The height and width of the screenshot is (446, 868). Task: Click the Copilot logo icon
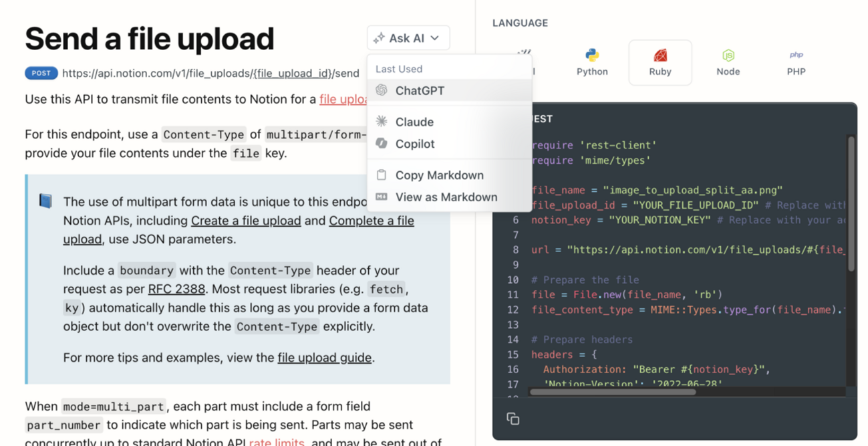(x=382, y=144)
